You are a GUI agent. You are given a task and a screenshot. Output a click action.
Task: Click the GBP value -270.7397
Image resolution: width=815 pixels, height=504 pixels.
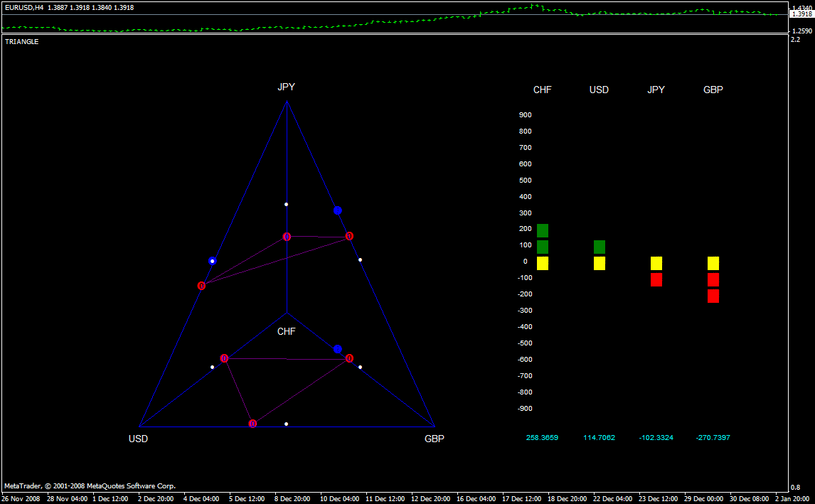point(713,438)
